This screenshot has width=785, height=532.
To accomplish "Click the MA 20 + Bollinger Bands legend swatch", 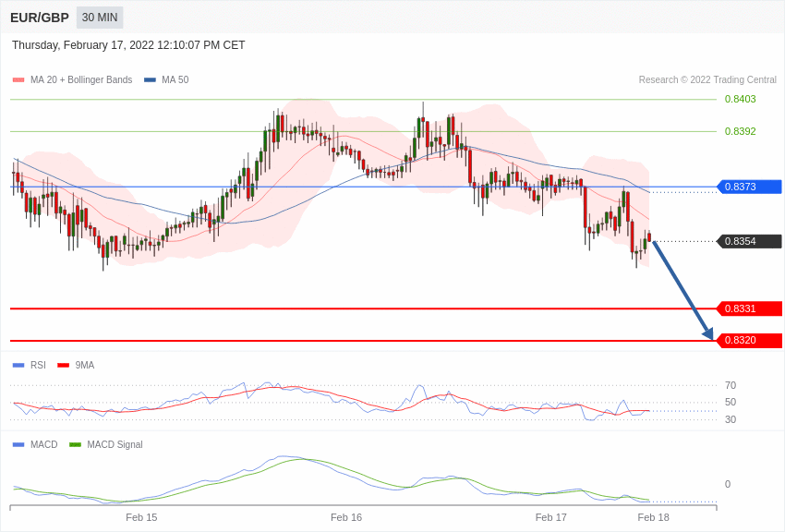I will [18, 80].
